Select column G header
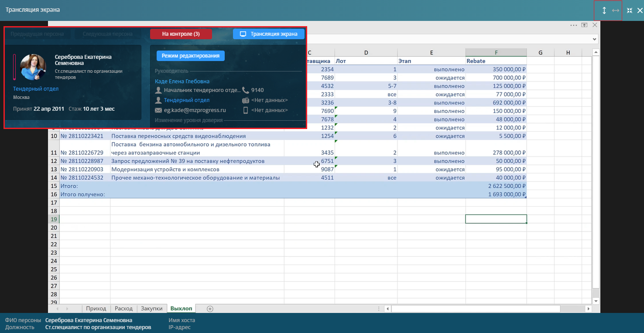Screen dimensions: 644x333 pyautogui.click(x=541, y=53)
